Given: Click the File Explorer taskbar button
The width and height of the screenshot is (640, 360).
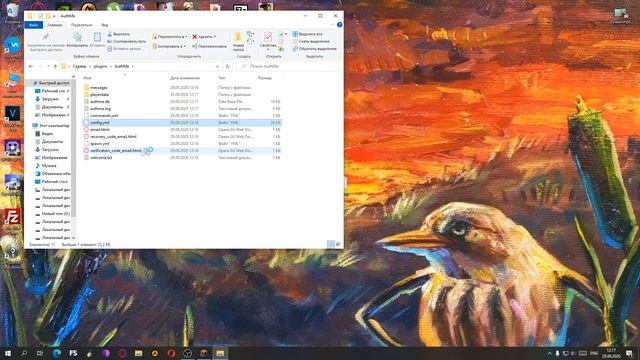Looking at the screenshot, I should [x=220, y=353].
